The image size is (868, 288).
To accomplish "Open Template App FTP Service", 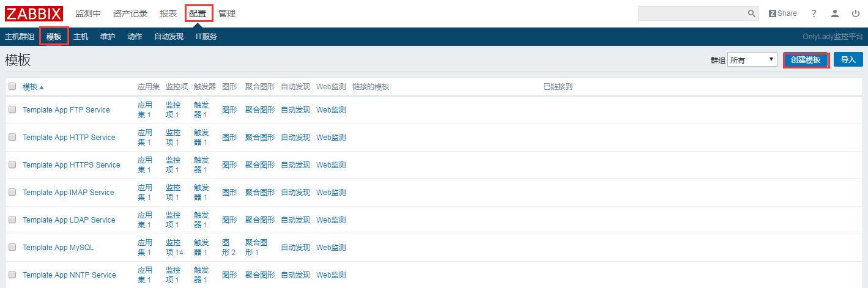I will (66, 110).
